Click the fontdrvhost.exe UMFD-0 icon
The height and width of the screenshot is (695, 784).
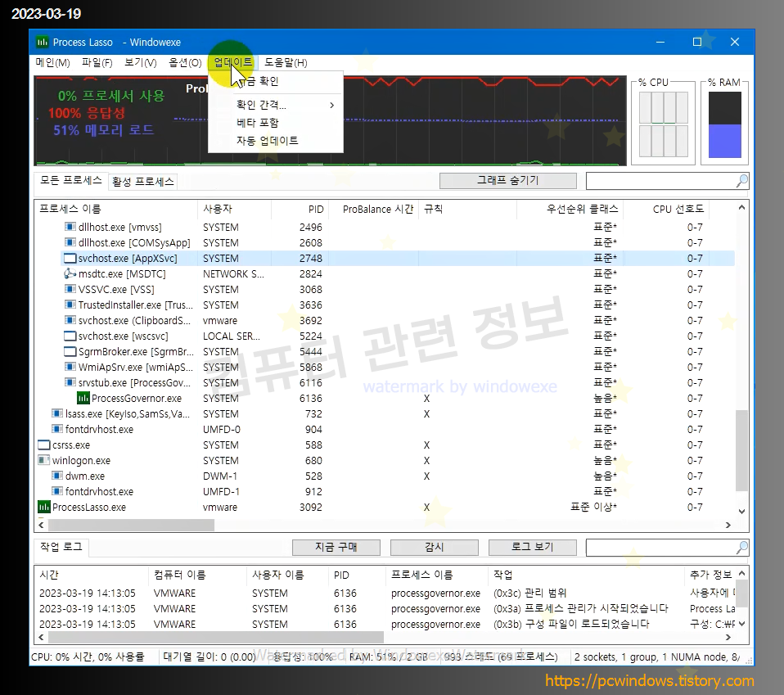[x=57, y=429]
